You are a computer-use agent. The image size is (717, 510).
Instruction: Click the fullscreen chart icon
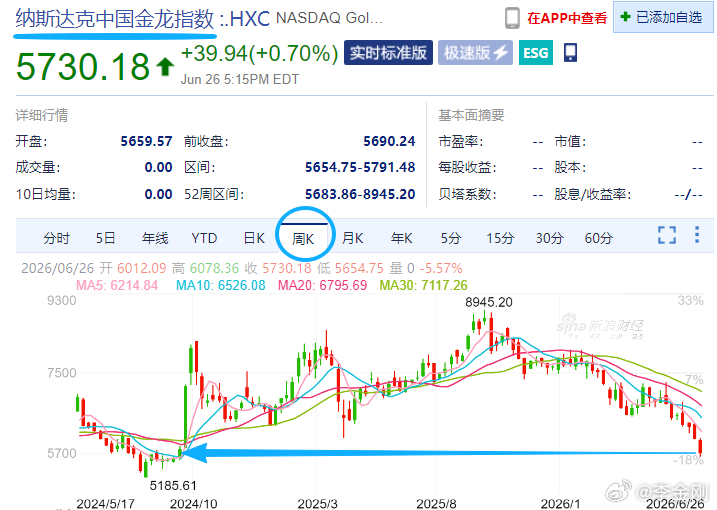667,235
